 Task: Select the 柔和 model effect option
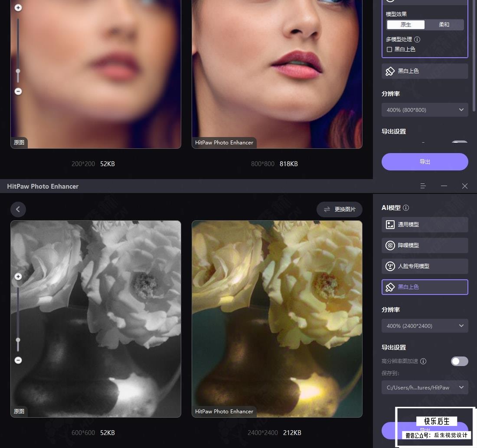click(x=444, y=25)
